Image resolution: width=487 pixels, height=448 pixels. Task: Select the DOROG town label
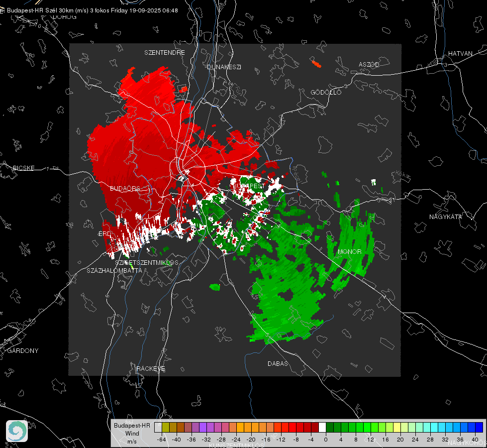point(64,17)
